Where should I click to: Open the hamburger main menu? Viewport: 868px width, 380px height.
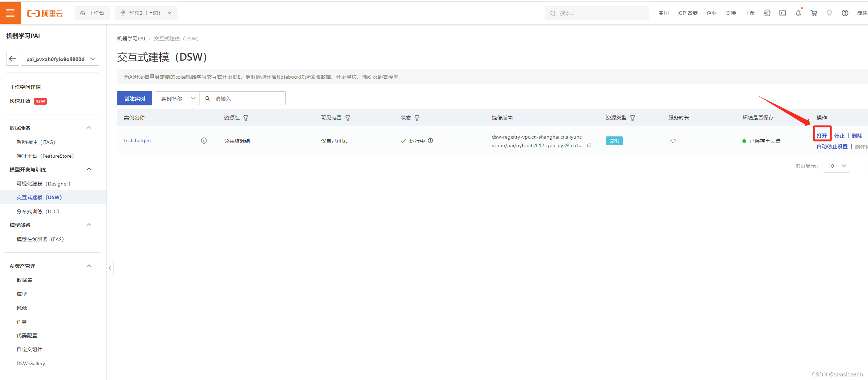pos(10,13)
